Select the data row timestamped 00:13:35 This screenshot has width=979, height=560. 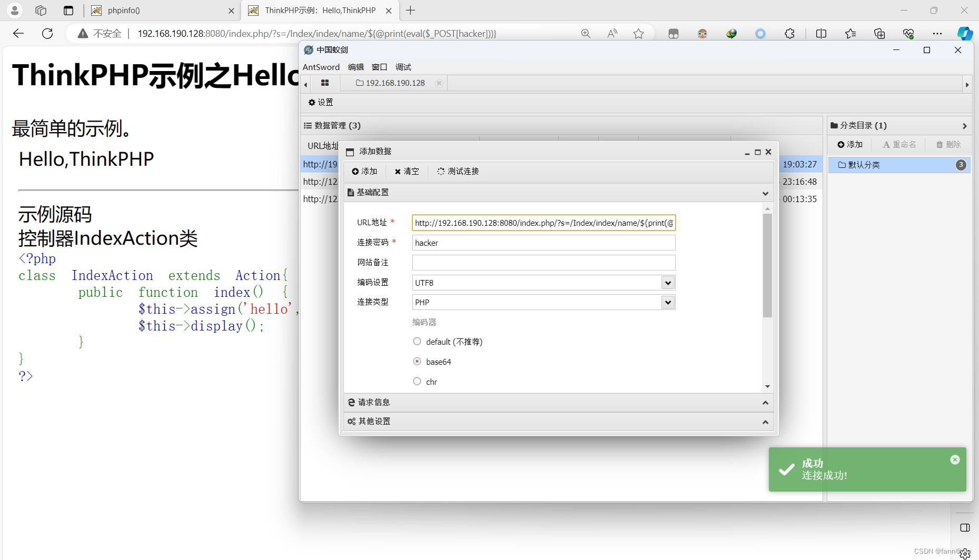tap(561, 199)
